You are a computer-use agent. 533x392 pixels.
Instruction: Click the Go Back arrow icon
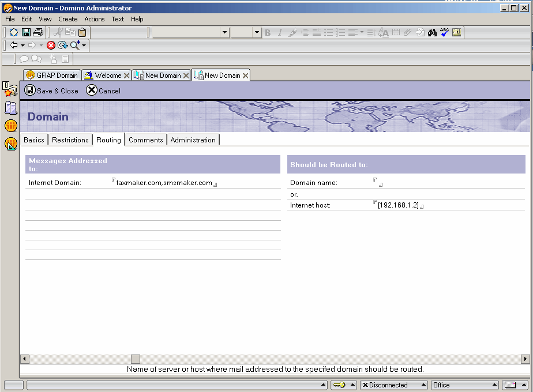coord(13,45)
